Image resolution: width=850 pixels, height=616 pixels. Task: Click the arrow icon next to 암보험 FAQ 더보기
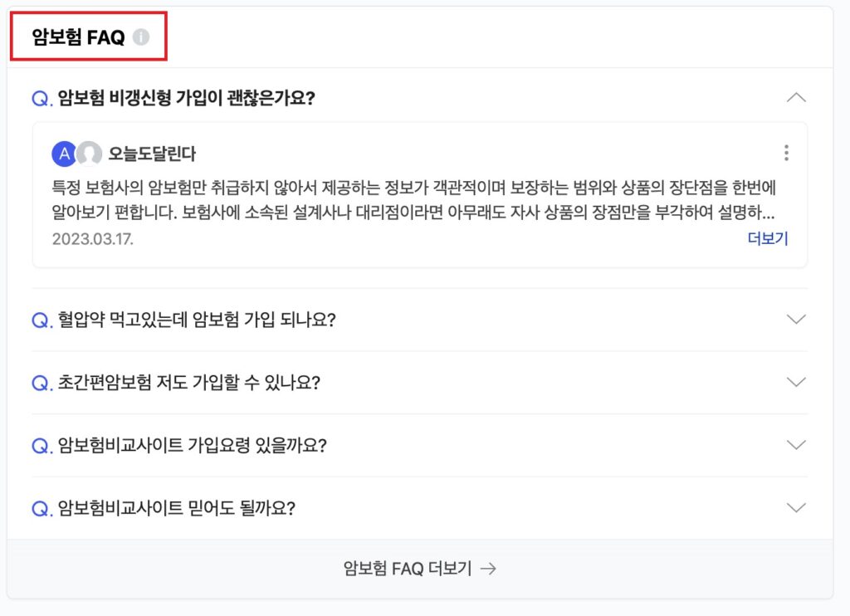[489, 569]
